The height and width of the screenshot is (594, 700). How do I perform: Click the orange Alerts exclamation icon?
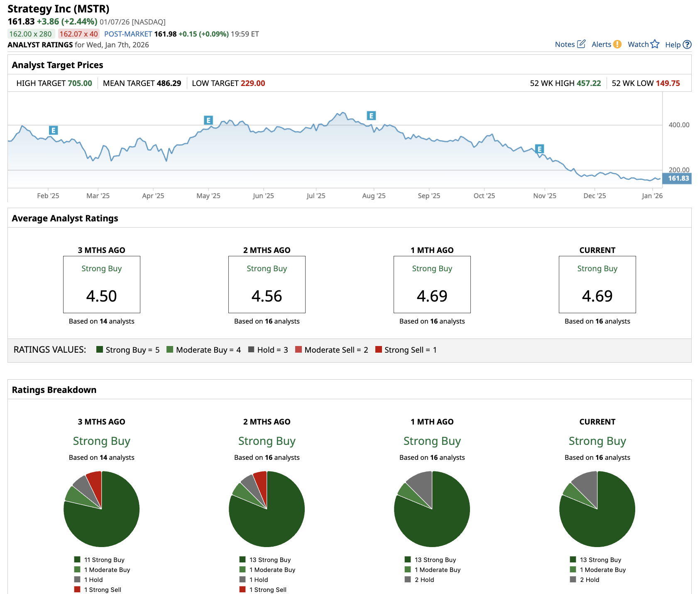click(617, 44)
